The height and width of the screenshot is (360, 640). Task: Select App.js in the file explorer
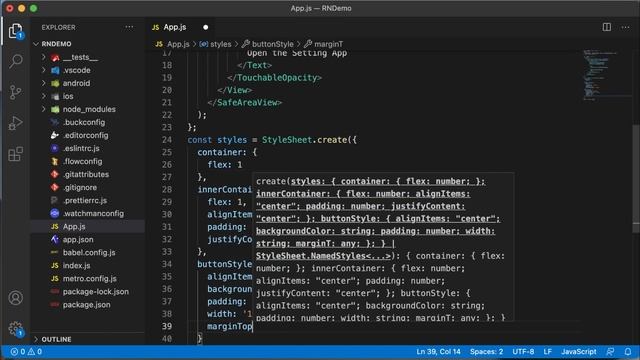87,227
